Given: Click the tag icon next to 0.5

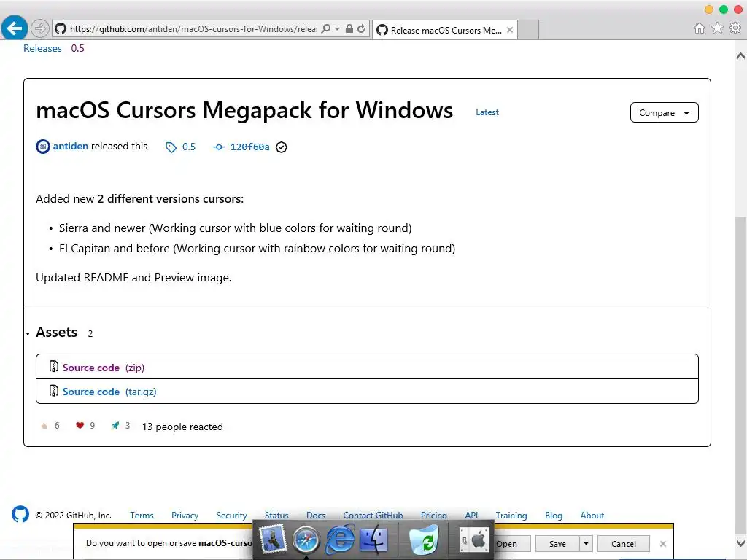Looking at the screenshot, I should [x=171, y=147].
